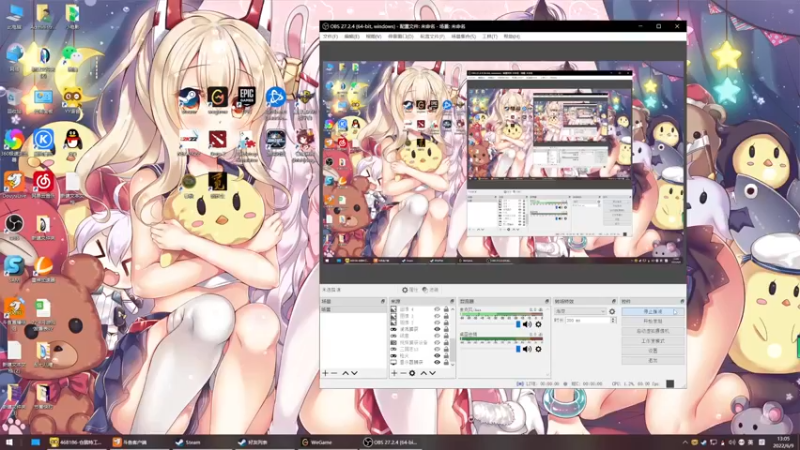The width and height of the screenshot is (800, 450).
Task: Click sources list scroll-up arrow
Action: [453, 309]
